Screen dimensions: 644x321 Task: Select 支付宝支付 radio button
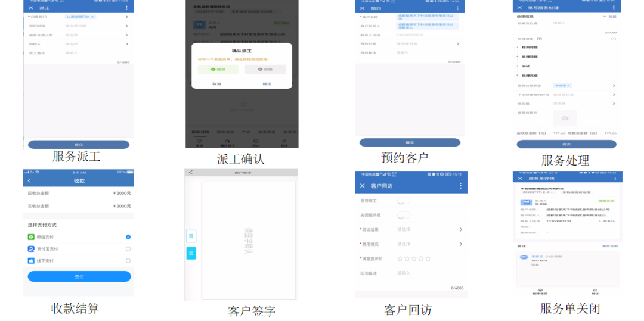pyautogui.click(x=128, y=249)
